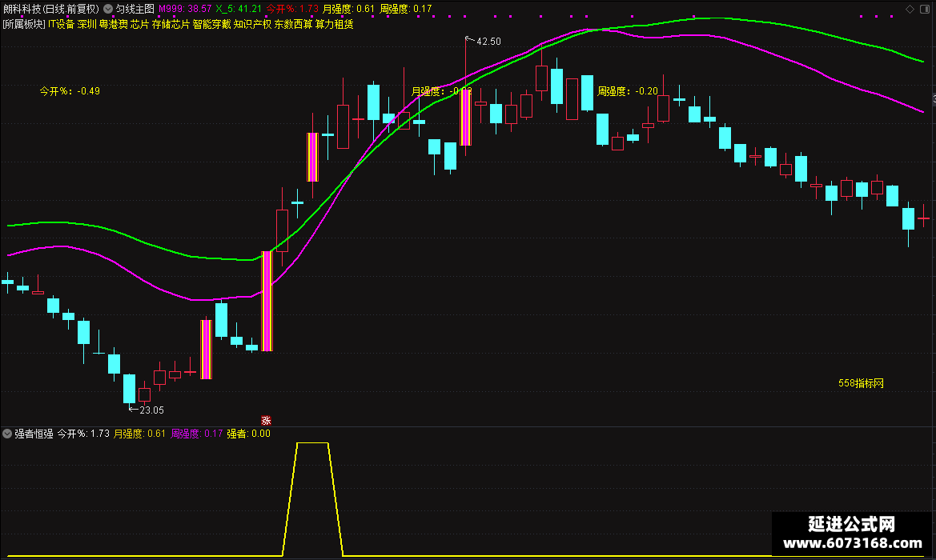The width and height of the screenshot is (936, 560).
Task: Click the red 涨 marker below the chart
Action: point(267,421)
